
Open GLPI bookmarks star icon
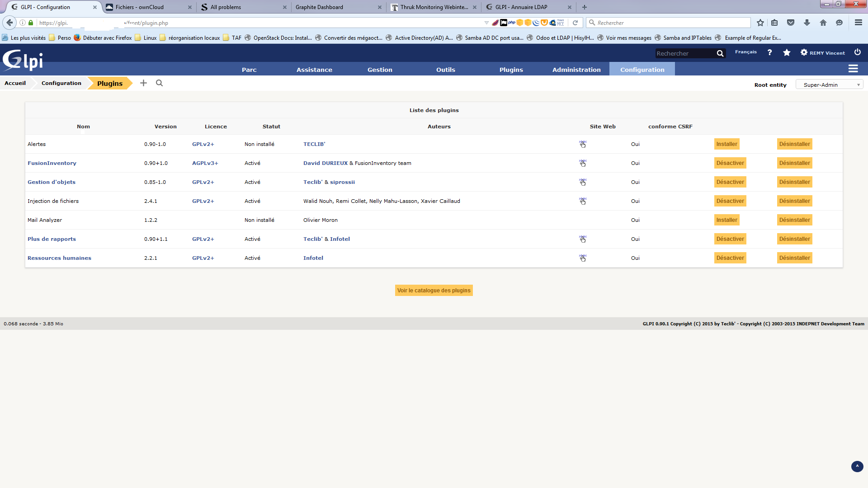pyautogui.click(x=787, y=52)
